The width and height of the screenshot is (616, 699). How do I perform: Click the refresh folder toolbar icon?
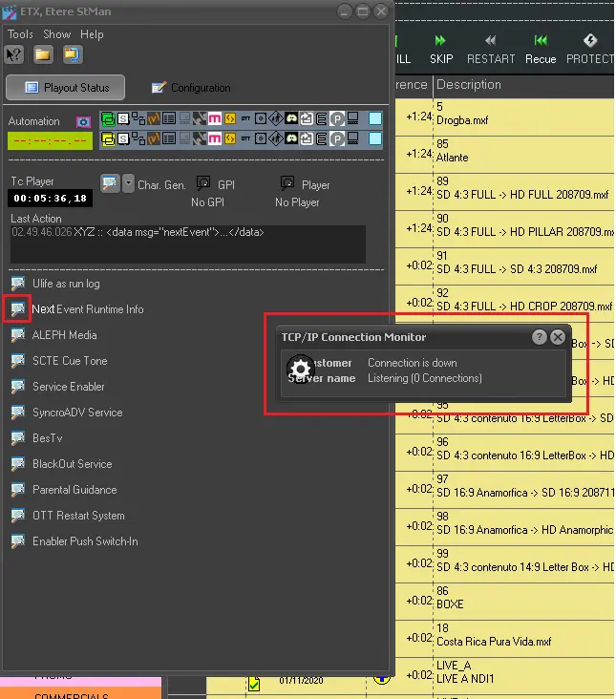(x=72, y=54)
